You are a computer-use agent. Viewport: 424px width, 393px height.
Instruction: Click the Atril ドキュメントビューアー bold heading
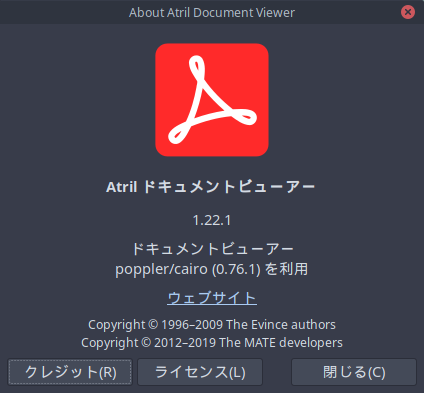point(210,187)
